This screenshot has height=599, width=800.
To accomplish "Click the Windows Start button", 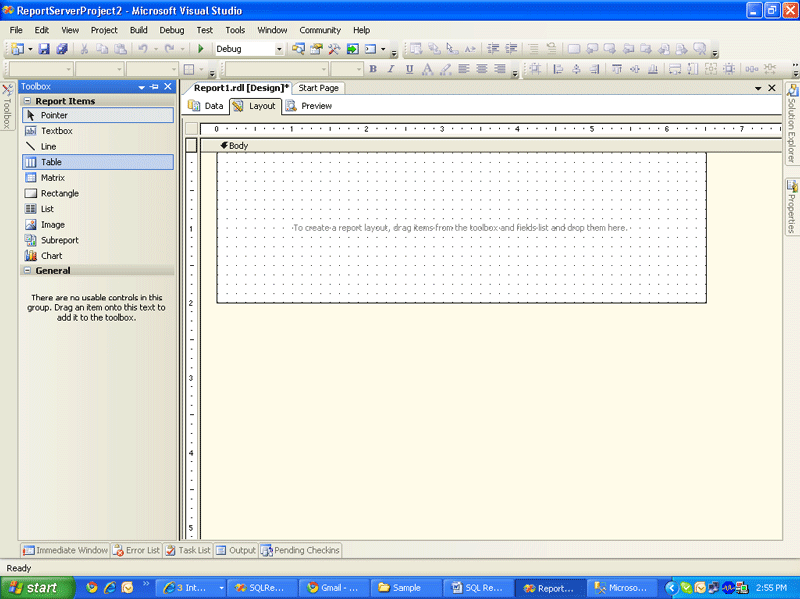I will [x=37, y=588].
